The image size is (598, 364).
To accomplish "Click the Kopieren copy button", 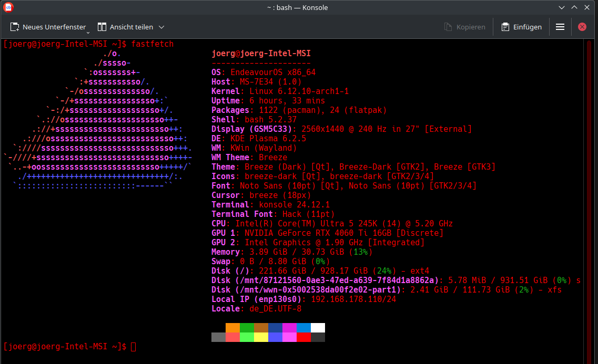I will [465, 27].
